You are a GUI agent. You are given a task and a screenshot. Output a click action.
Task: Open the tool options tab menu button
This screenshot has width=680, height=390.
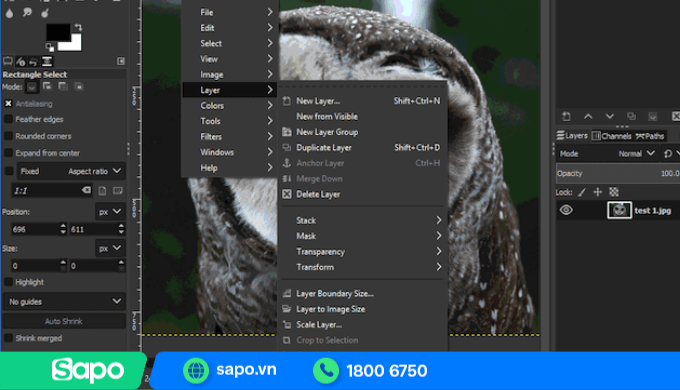[x=121, y=61]
